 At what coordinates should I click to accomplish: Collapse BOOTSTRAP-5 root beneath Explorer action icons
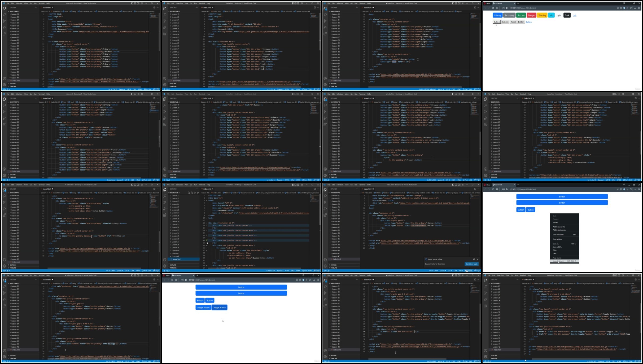point(175,193)
